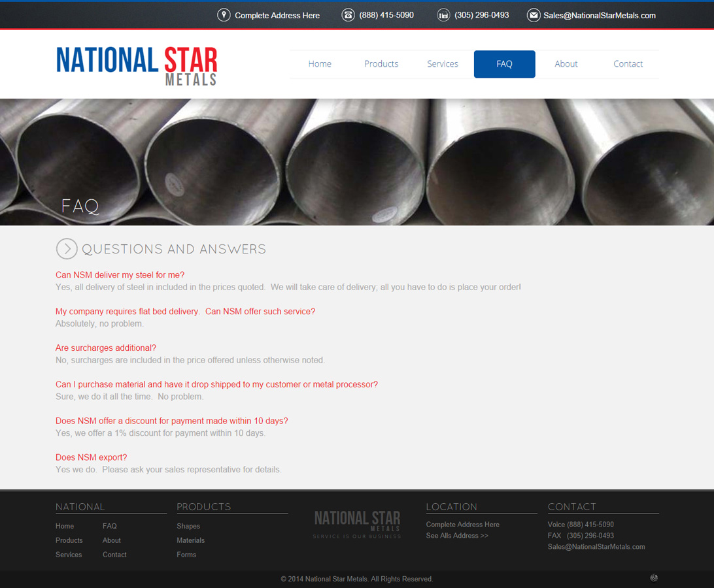Open the Products menu item

click(x=381, y=64)
